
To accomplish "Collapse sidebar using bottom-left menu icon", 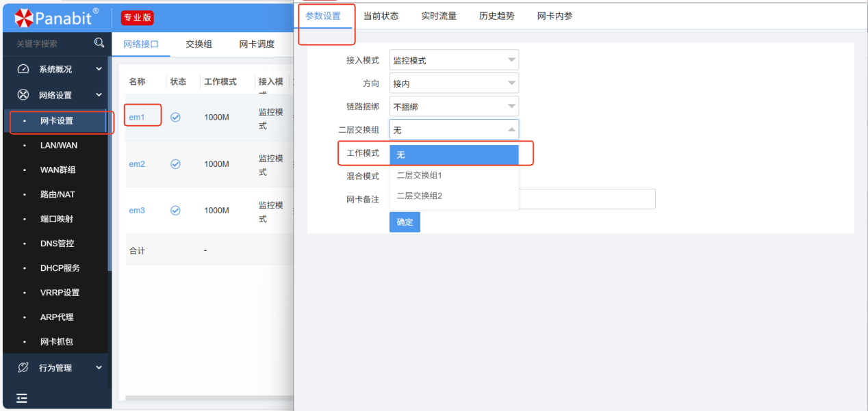I will tap(22, 398).
